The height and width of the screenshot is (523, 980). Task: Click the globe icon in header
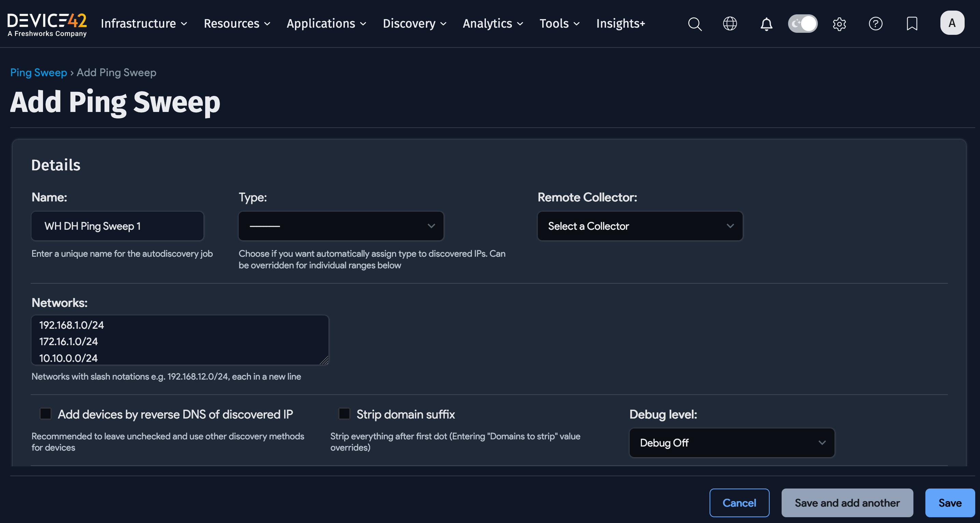coord(730,24)
